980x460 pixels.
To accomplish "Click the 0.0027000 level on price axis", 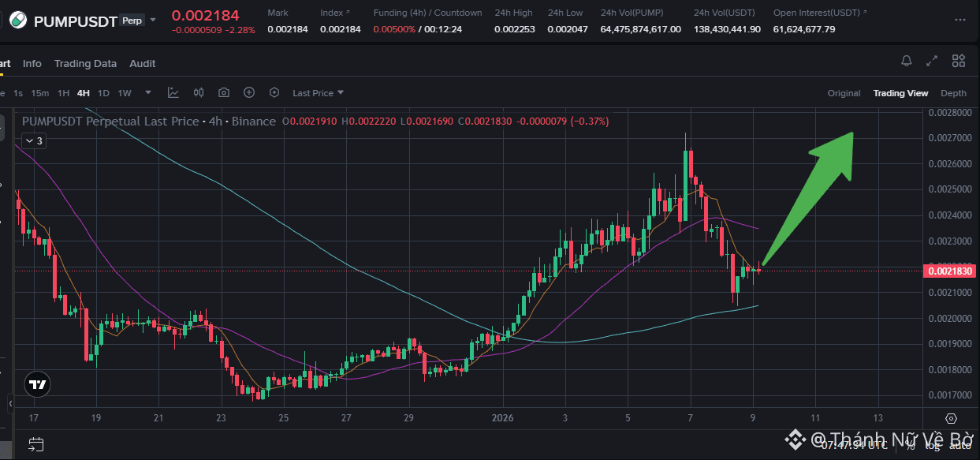I will point(948,138).
